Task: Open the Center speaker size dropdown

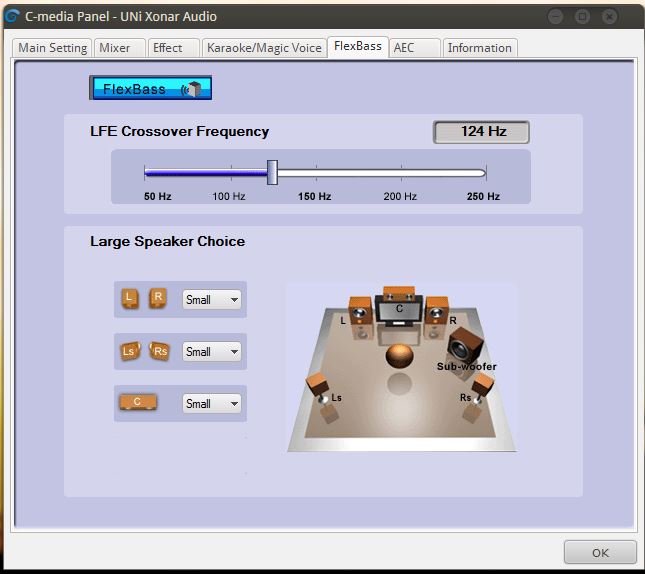Action: 211,404
